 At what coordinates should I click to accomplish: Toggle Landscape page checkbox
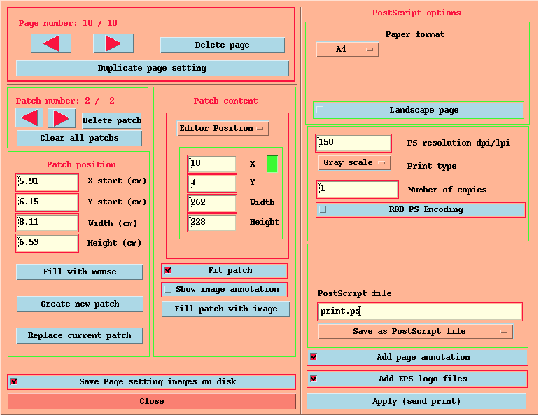click(419, 110)
